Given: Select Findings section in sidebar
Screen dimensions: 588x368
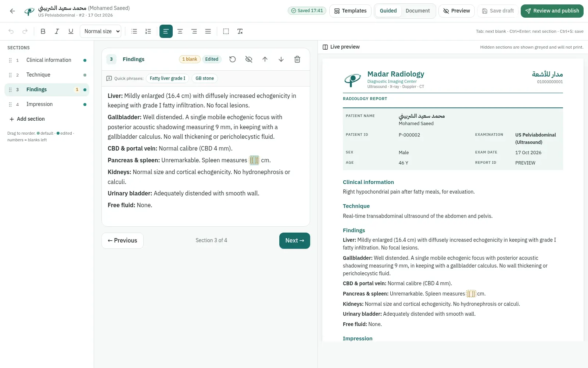Looking at the screenshot, I should [x=47, y=89].
